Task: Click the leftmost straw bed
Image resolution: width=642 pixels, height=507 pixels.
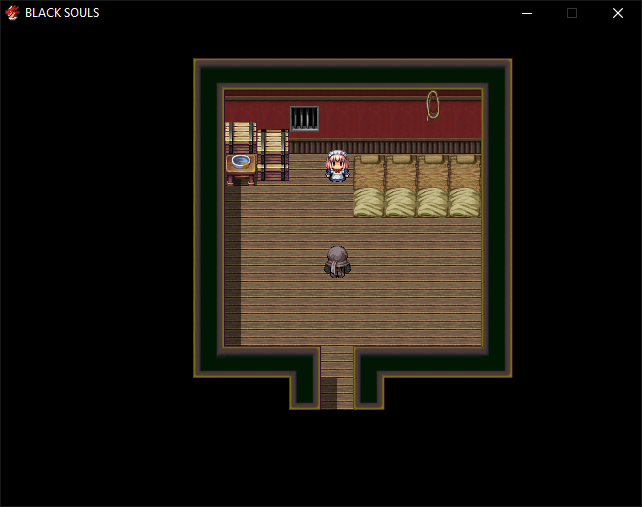Action: pos(369,186)
